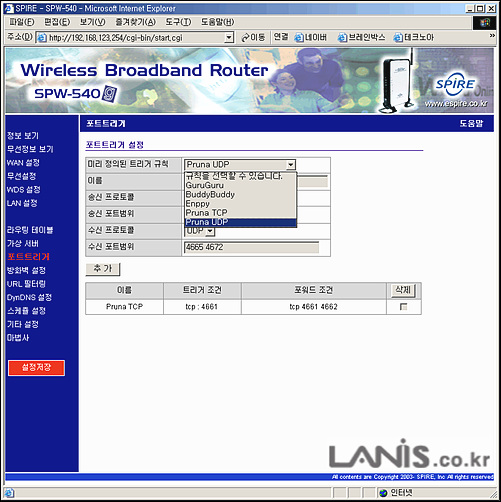Choose highlighted Pruna UDP list option
The height and width of the screenshot is (502, 501).
[x=240, y=222]
